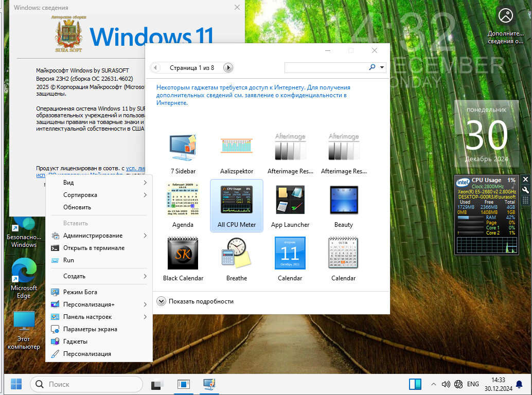Open the license terms link in winver
The height and width of the screenshot is (395, 532).
click(135, 168)
